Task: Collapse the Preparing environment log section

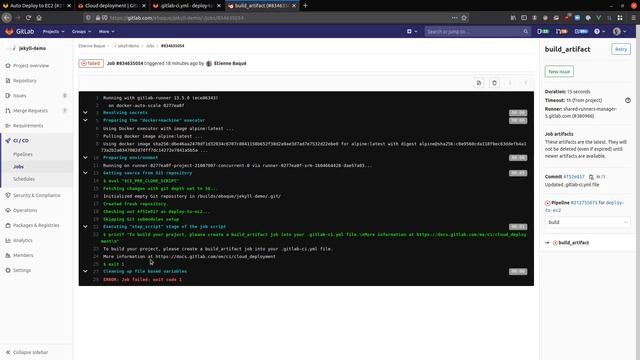Action: (x=85, y=158)
